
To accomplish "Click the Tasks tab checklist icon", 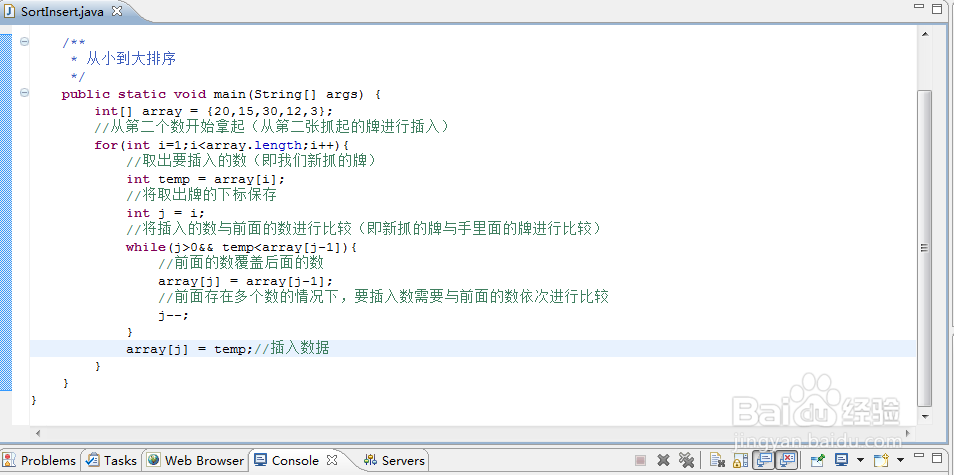I will coord(93,460).
